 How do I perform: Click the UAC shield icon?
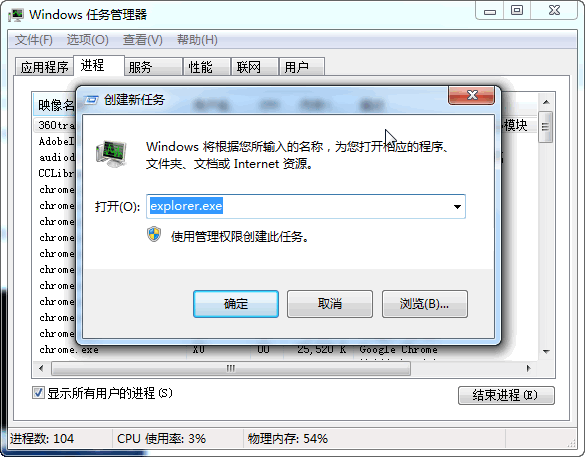click(154, 235)
